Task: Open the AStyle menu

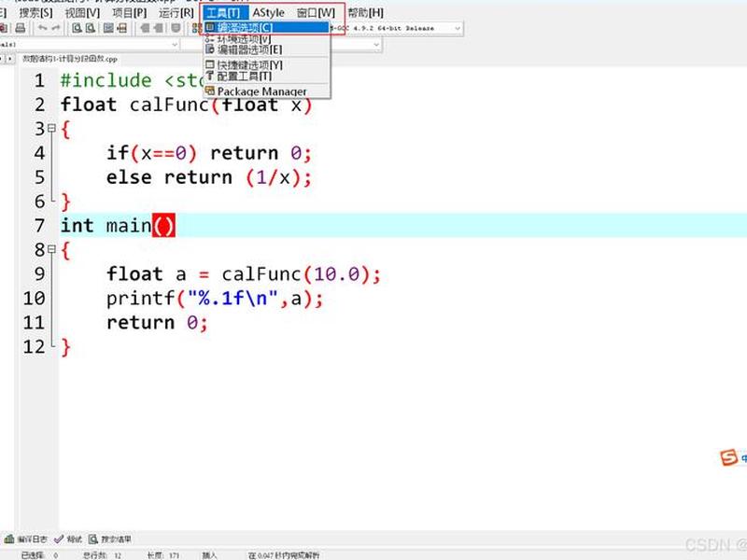Action: 268,13
